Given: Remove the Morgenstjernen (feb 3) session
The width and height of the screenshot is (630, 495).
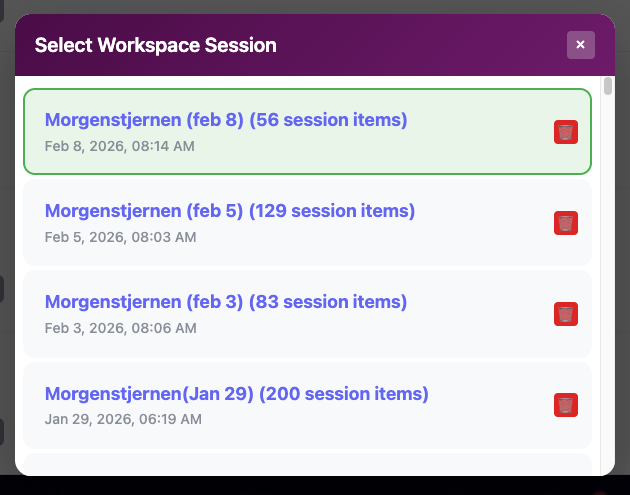Looking at the screenshot, I should [566, 314].
